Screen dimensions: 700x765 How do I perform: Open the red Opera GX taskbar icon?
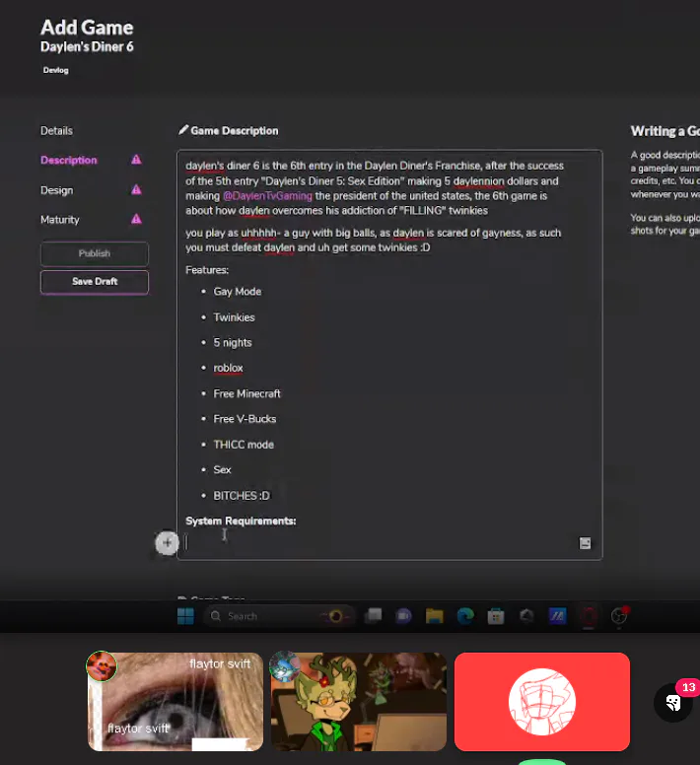pos(589,616)
